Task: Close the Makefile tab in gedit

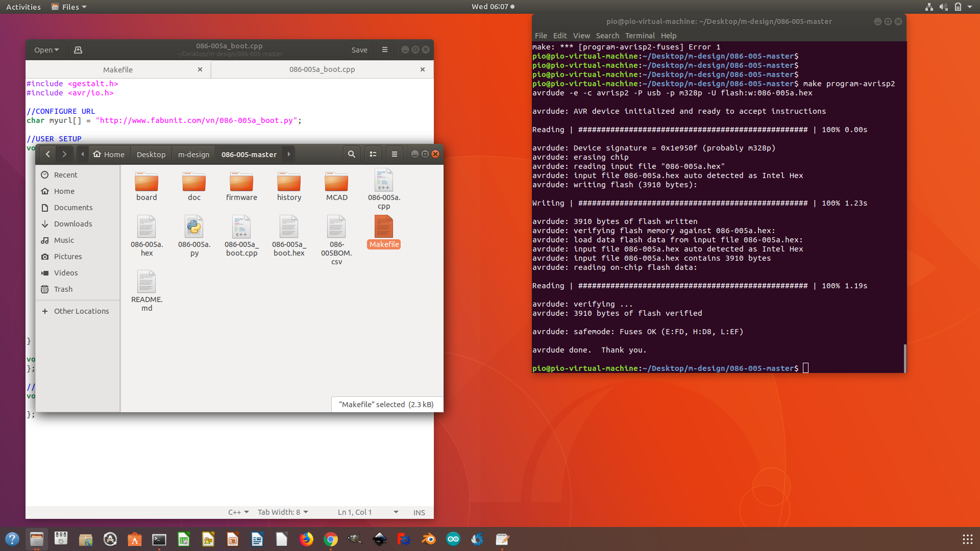Action: [200, 69]
